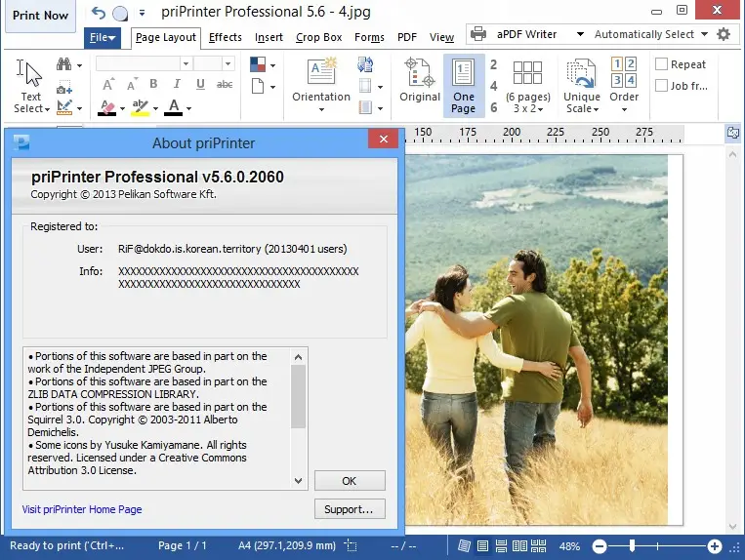The width and height of the screenshot is (745, 560).
Task: Switch to two-page view icon
Action: [x=519, y=545]
